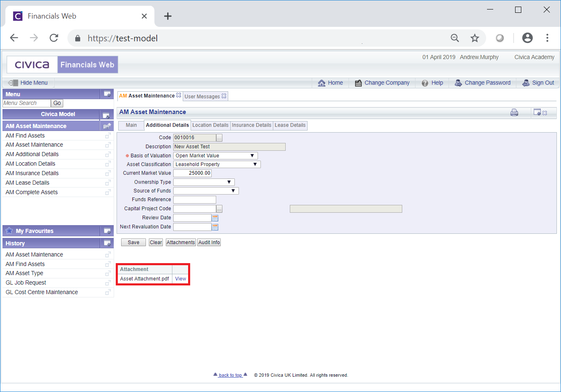Close the User Messages tab
The width and height of the screenshot is (561, 392).
(224, 96)
